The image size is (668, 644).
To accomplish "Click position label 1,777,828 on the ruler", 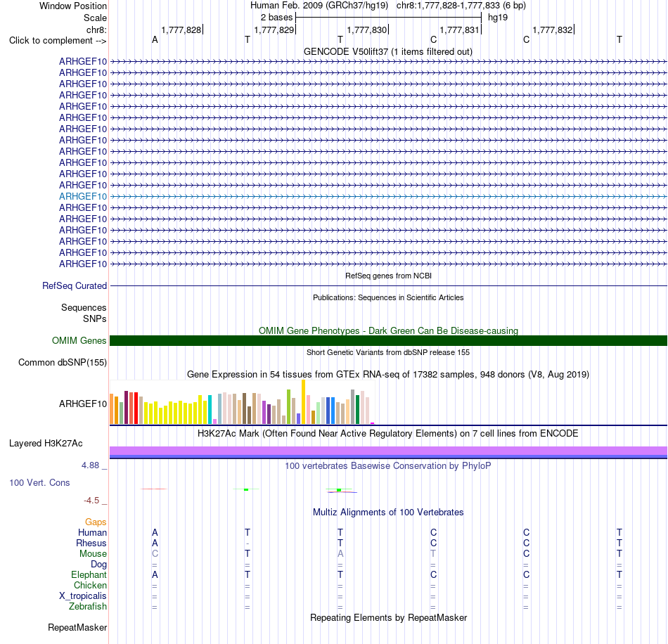I will (x=181, y=30).
